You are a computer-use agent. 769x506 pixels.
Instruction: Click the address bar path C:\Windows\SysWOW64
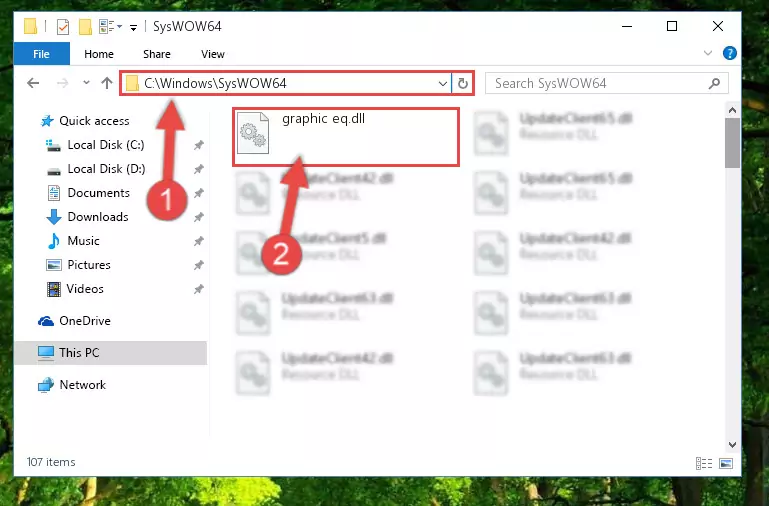(215, 83)
